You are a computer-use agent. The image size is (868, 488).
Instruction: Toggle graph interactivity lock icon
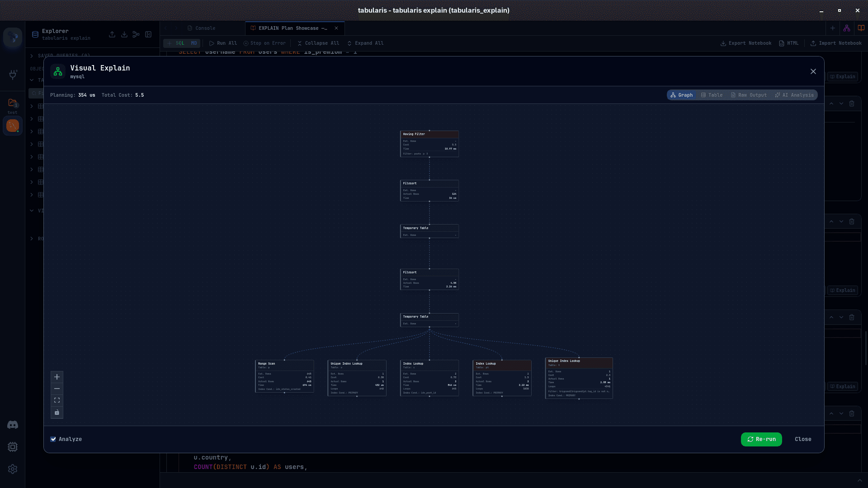(57, 412)
